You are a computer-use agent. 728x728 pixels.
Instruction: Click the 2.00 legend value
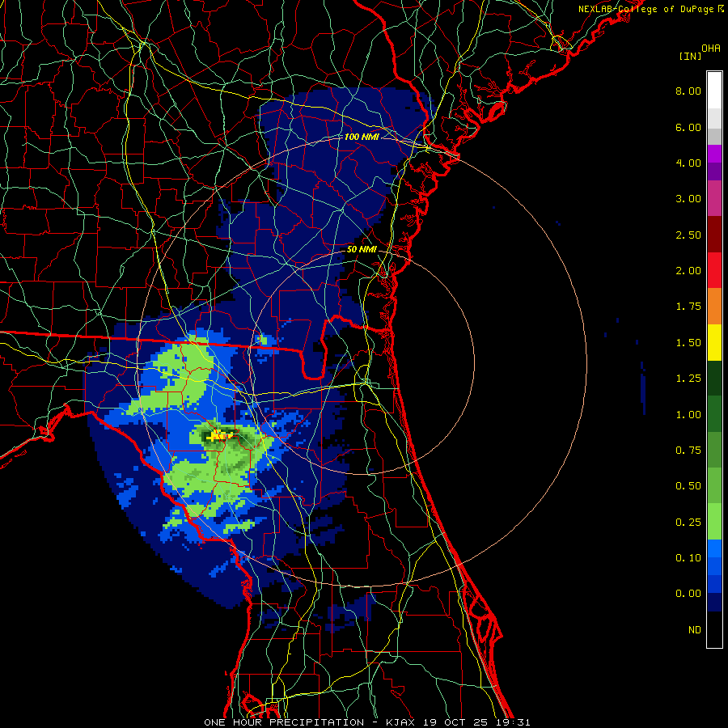click(688, 271)
